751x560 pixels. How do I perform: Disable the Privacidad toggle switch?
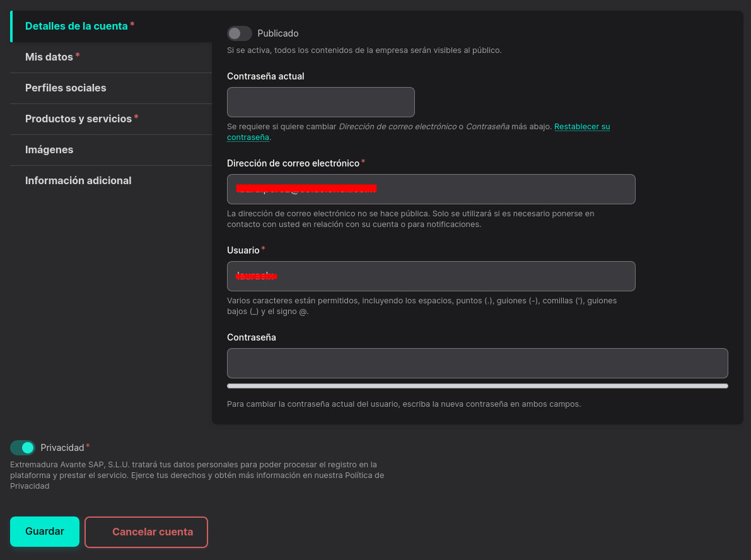click(x=23, y=448)
